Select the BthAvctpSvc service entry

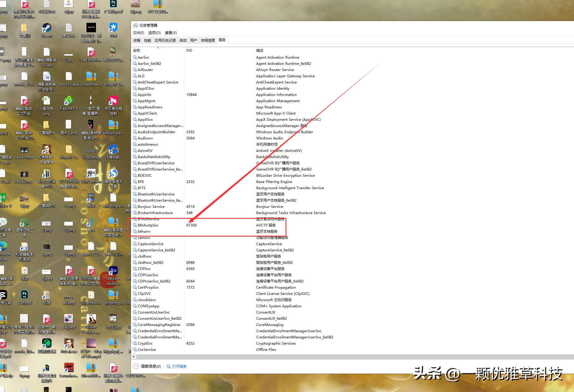[x=148, y=225]
